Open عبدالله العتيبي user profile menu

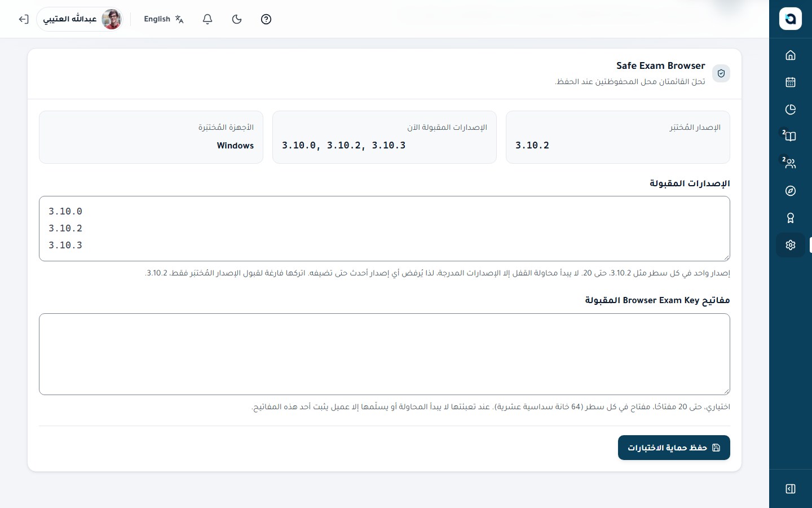80,19
